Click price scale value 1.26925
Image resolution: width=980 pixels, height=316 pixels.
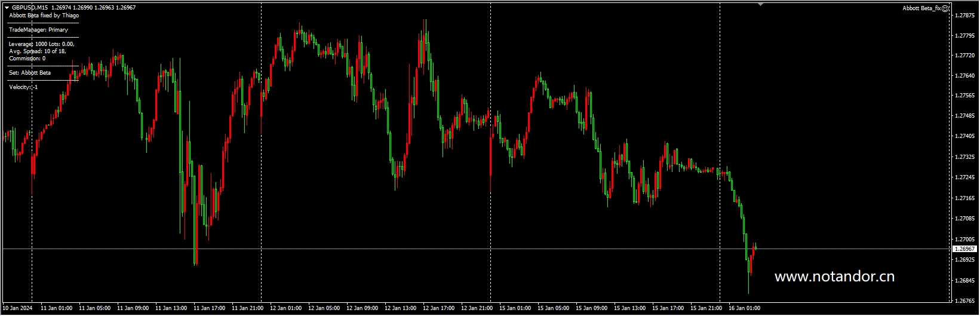[965, 260]
